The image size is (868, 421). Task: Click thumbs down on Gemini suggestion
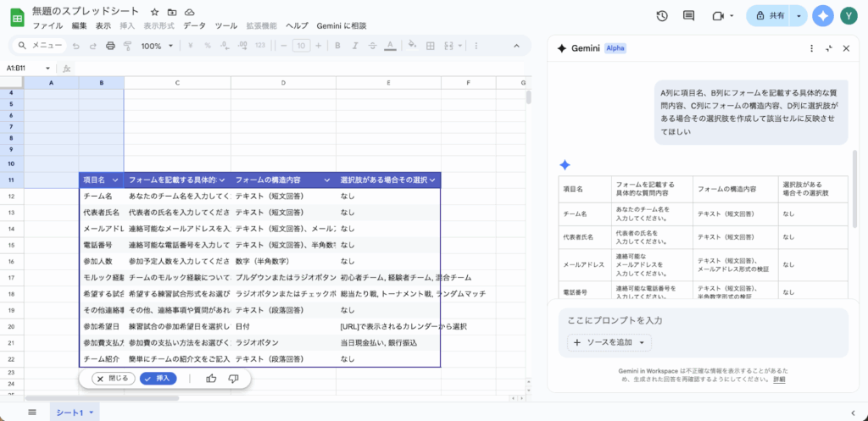tap(233, 379)
